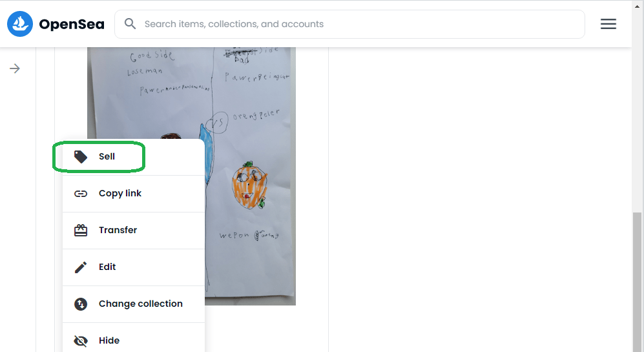Click the OpenSea ship logo icon
Viewport: 644px width, 352px height.
20,24
